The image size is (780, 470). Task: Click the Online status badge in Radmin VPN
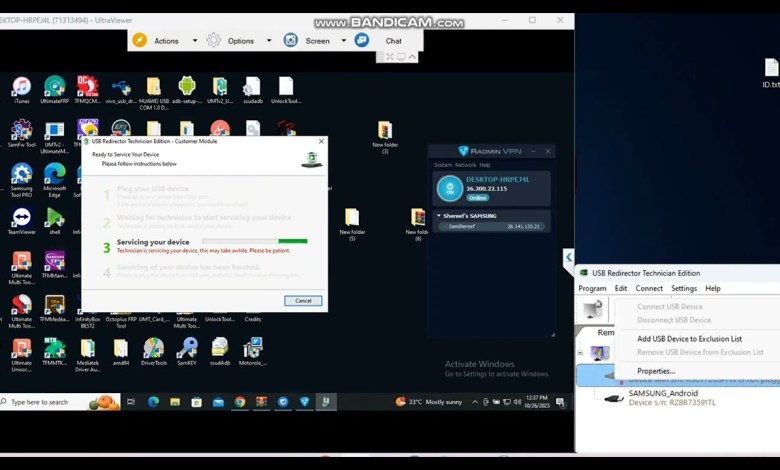[x=478, y=198]
